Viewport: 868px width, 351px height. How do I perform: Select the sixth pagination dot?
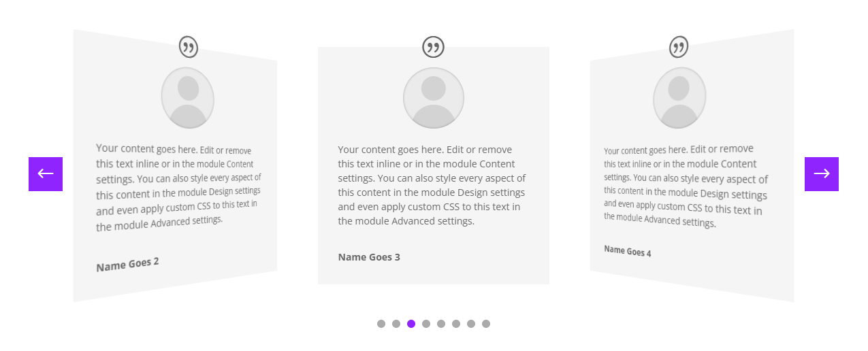456,324
